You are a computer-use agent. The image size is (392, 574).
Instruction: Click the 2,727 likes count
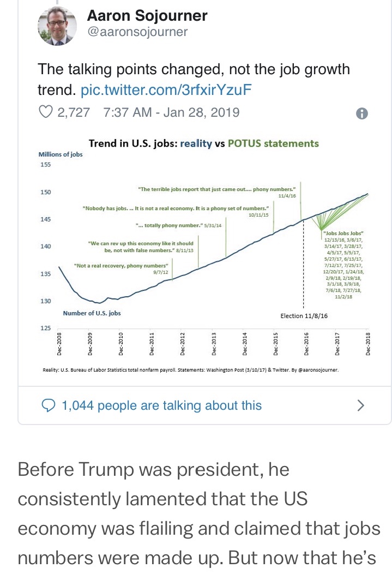pos(74,112)
